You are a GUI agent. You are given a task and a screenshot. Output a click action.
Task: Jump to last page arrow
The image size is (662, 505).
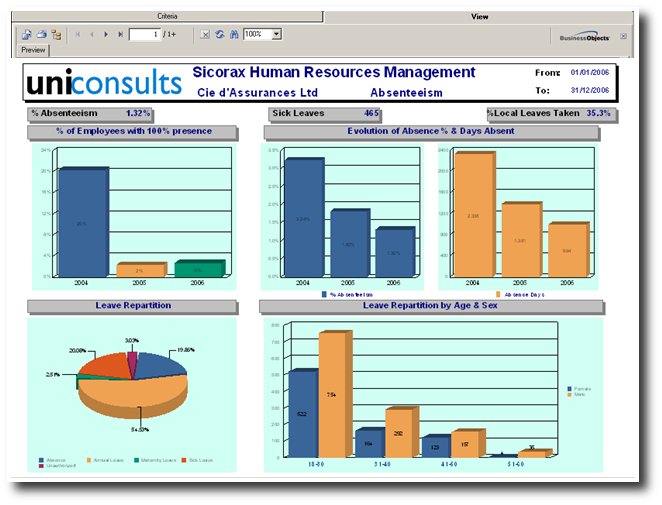tap(120, 34)
